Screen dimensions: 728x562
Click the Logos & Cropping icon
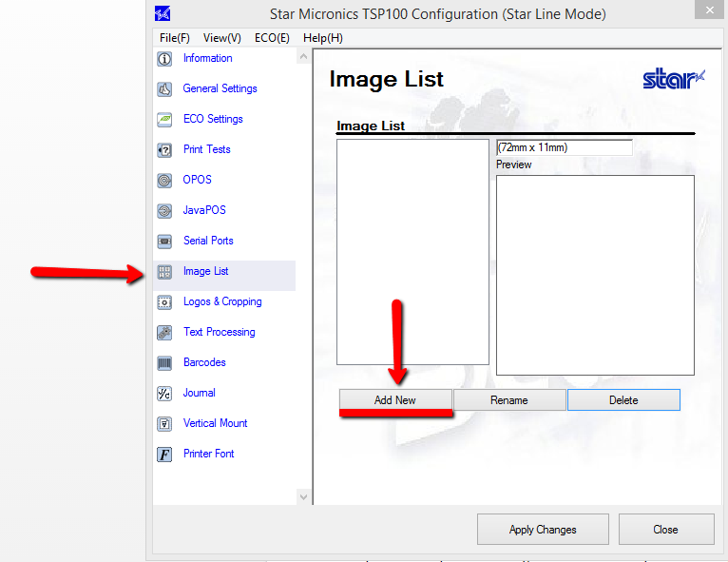tap(164, 302)
